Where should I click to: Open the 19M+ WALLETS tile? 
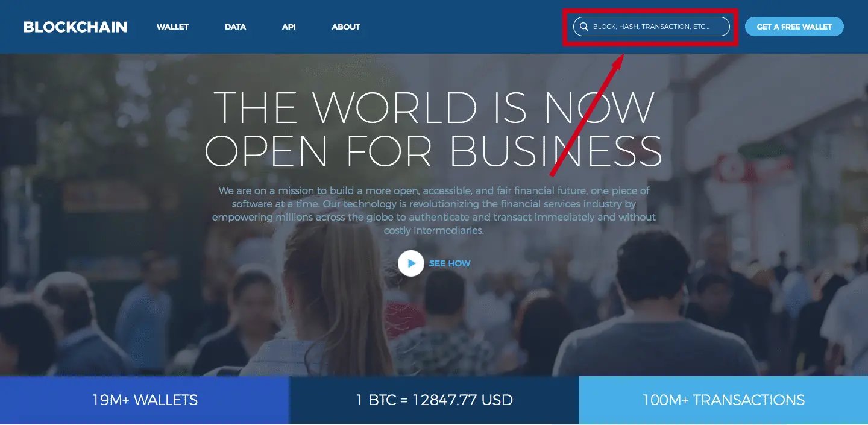point(145,400)
